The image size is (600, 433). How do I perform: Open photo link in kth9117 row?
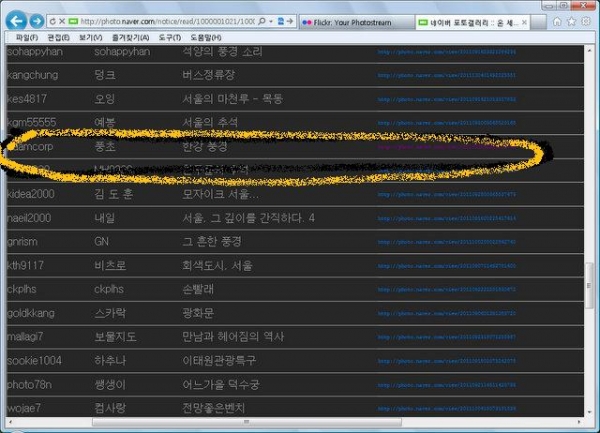[x=447, y=266]
